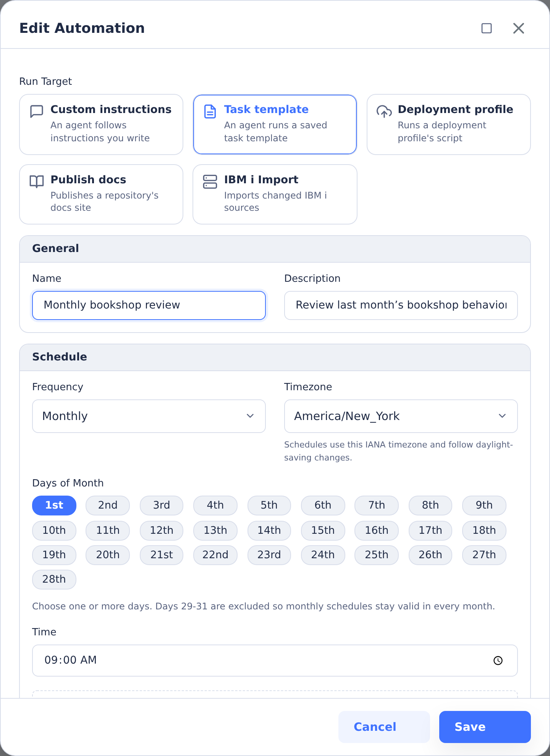550x756 pixels.
Task: Select the Deployment profile run target
Action: pos(449,124)
